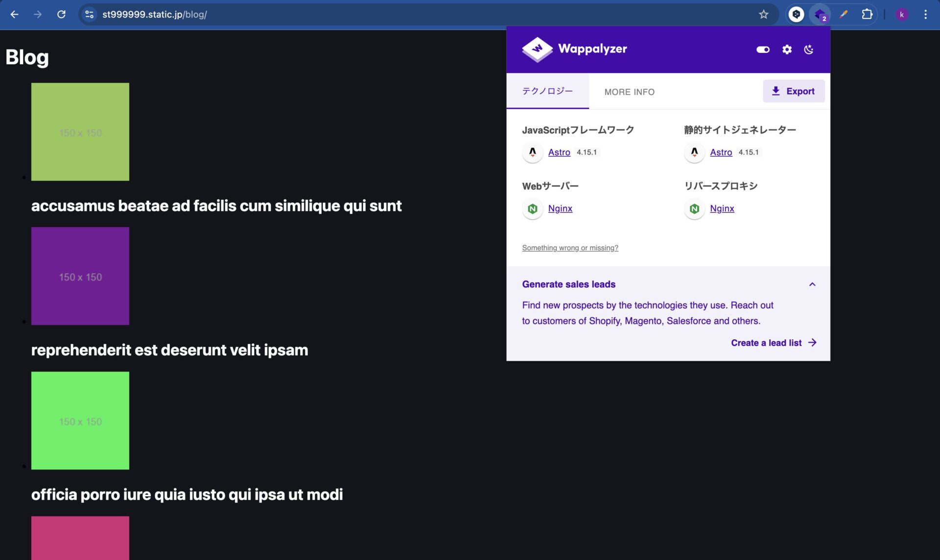This screenshot has width=940, height=560.
Task: Bookmark the page with the star icon
Action: [763, 14]
